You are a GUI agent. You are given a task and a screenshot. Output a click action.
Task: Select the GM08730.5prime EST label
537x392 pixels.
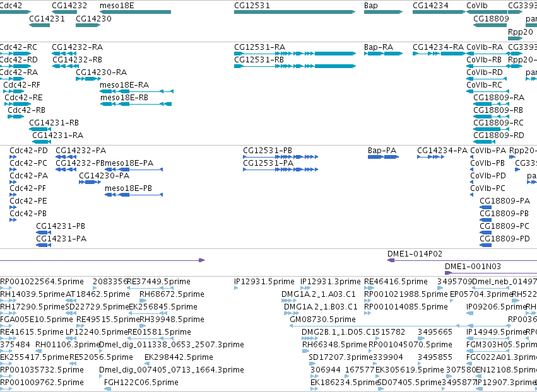point(323,320)
